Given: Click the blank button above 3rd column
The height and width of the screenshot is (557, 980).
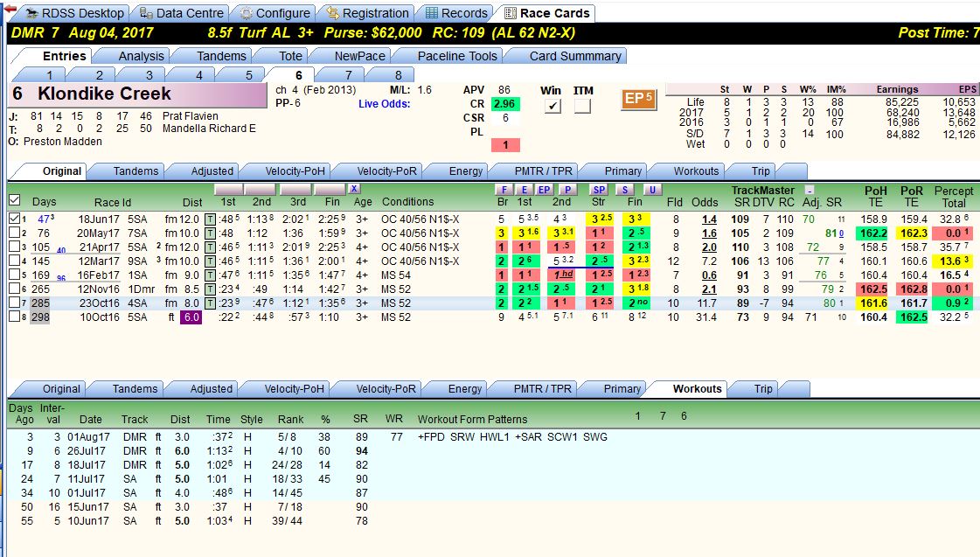Looking at the screenshot, I should (295, 190).
